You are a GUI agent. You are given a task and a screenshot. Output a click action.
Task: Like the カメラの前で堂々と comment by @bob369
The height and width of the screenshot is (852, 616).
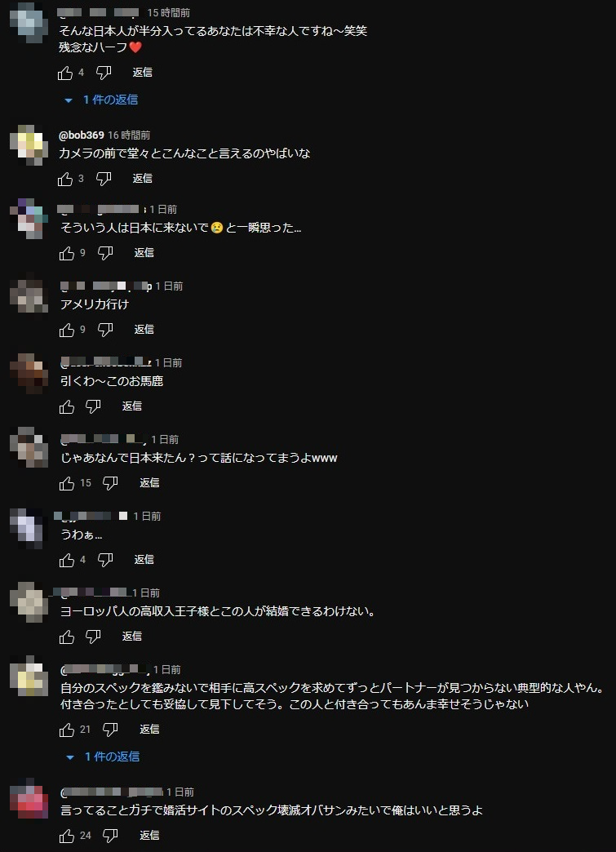65,179
